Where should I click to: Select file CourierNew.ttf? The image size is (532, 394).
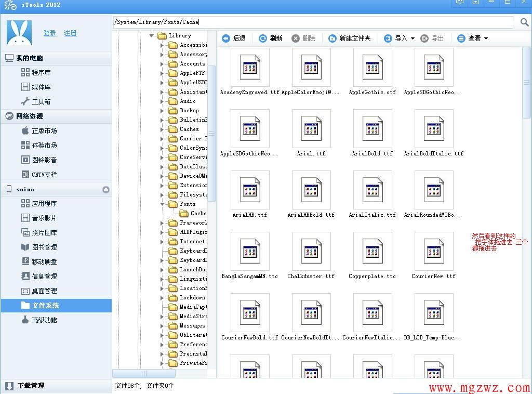point(434,256)
